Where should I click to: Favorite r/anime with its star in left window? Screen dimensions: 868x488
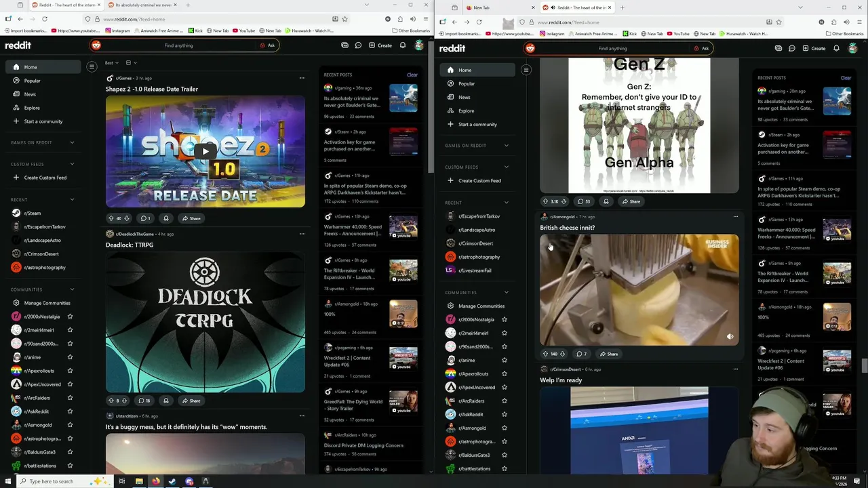[x=70, y=357]
